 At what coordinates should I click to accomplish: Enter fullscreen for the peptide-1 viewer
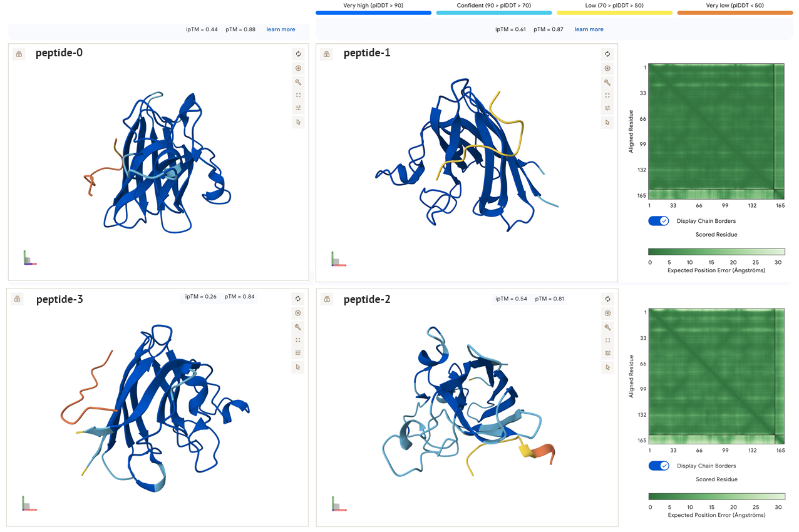tap(607, 95)
